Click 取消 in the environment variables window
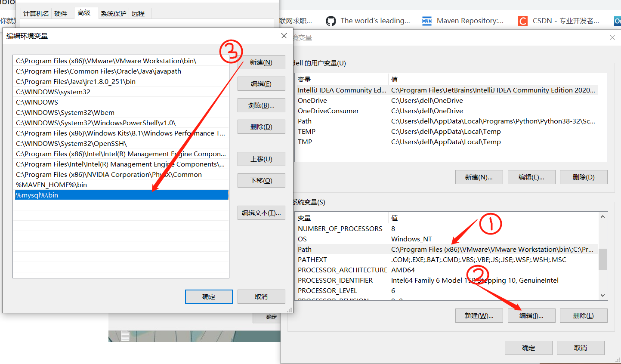This screenshot has width=621, height=364. pyautogui.click(x=581, y=348)
